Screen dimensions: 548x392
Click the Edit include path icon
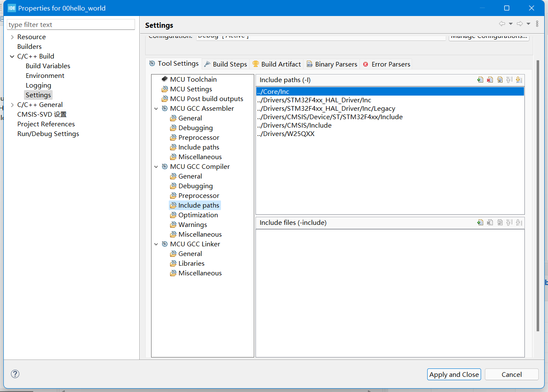click(x=500, y=80)
